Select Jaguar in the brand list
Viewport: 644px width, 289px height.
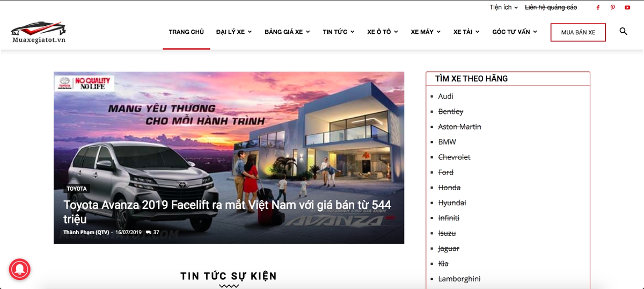(x=449, y=248)
